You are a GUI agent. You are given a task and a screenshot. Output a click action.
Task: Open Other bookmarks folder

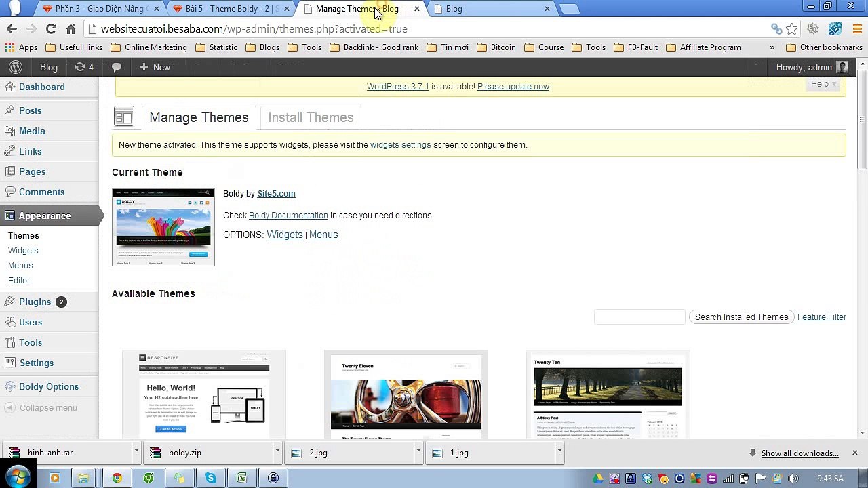coord(824,47)
